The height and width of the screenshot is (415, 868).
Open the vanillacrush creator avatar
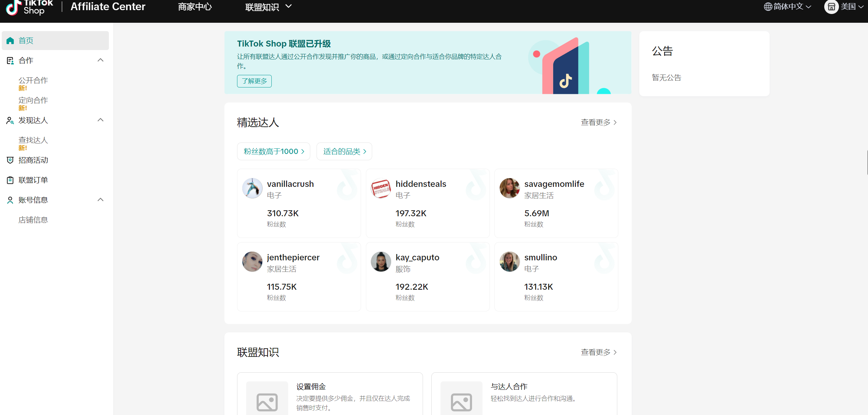click(252, 188)
